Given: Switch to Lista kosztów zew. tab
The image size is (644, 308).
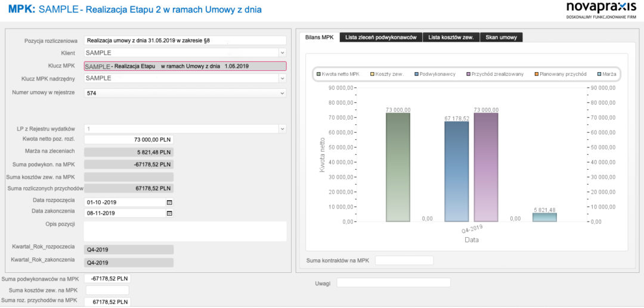Looking at the screenshot, I should pyautogui.click(x=451, y=38).
